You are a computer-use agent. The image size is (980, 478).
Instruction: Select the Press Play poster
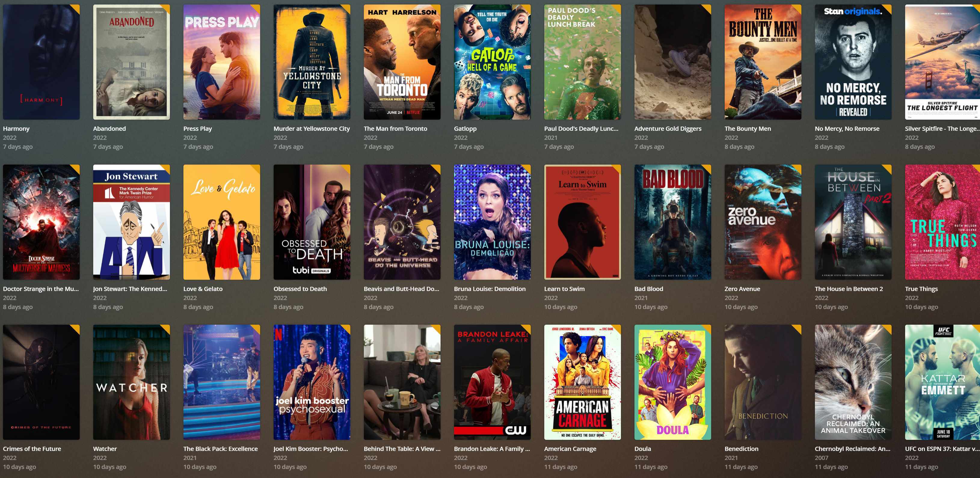point(221,62)
